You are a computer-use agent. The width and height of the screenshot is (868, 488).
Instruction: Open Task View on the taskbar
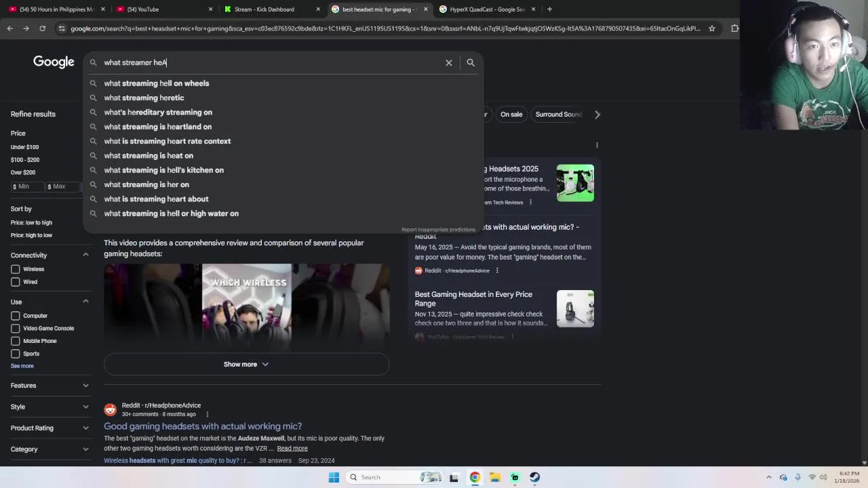(454, 477)
